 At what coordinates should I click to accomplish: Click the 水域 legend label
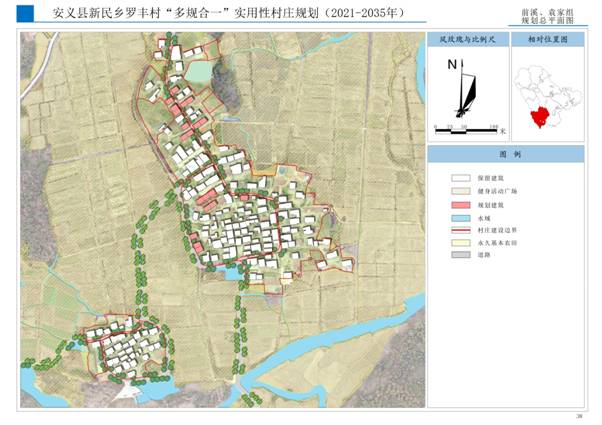coord(484,218)
